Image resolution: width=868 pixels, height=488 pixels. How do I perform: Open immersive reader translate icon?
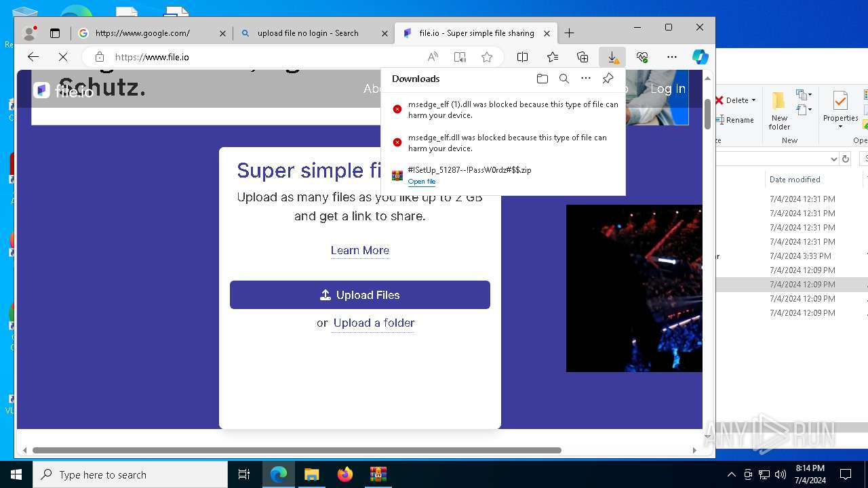pos(460,57)
